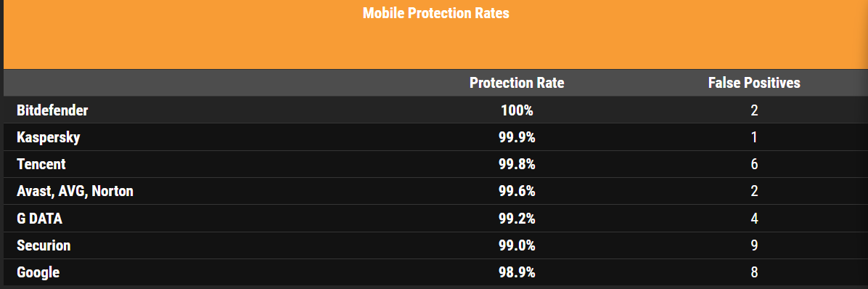This screenshot has height=289, width=868.
Task: Select G DATA's 99.2% value
Action: 517,219
